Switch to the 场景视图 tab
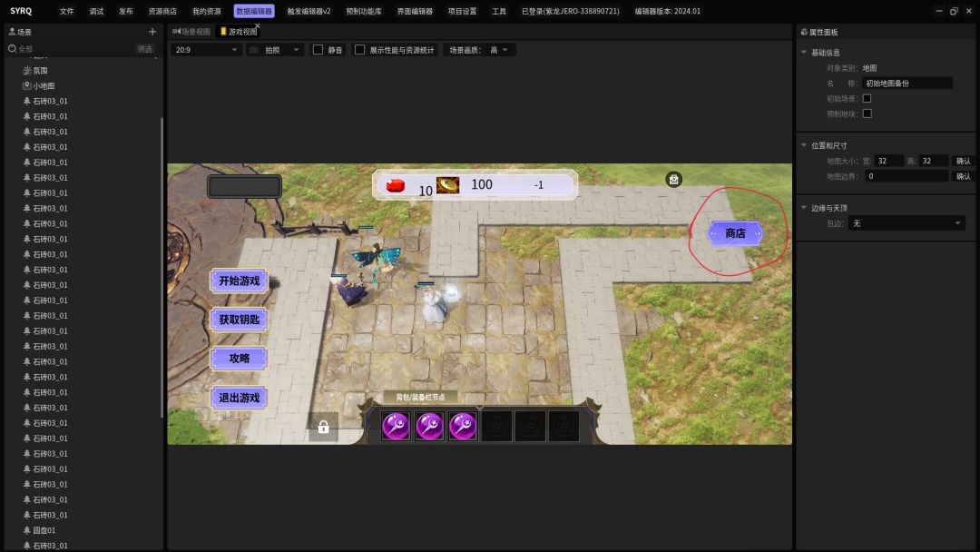 tap(191, 32)
